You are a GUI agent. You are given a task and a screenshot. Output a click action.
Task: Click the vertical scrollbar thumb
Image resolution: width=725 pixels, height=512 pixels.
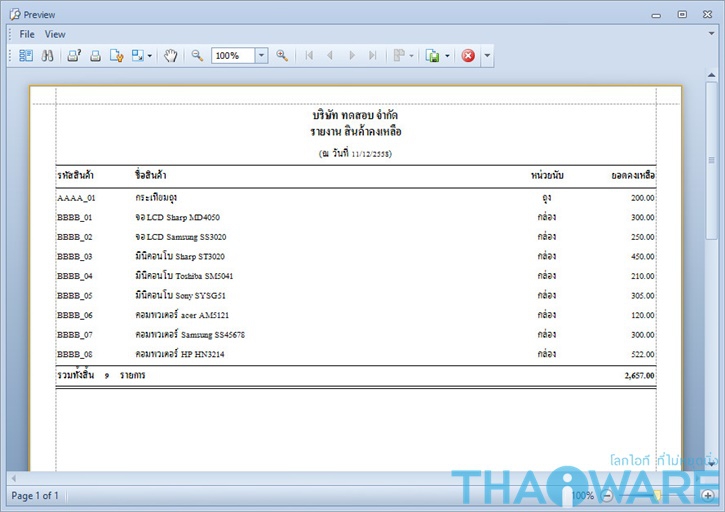pyautogui.click(x=712, y=160)
